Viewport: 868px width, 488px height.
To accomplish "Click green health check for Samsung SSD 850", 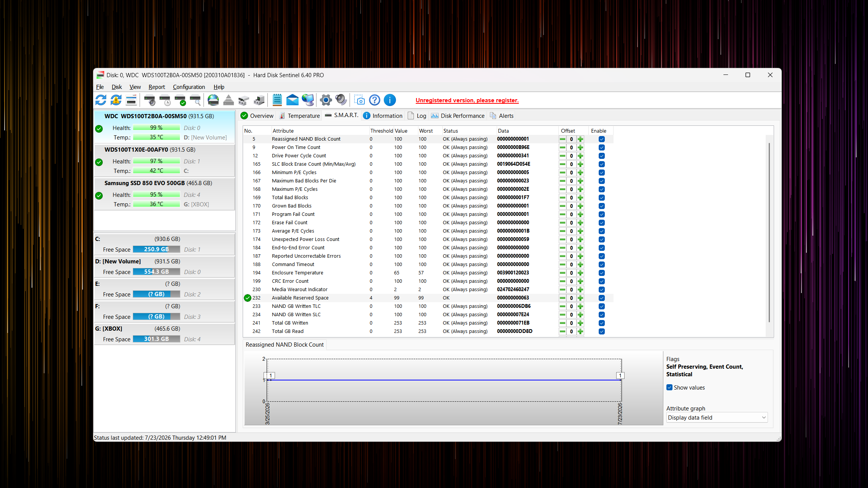I will click(x=99, y=196).
